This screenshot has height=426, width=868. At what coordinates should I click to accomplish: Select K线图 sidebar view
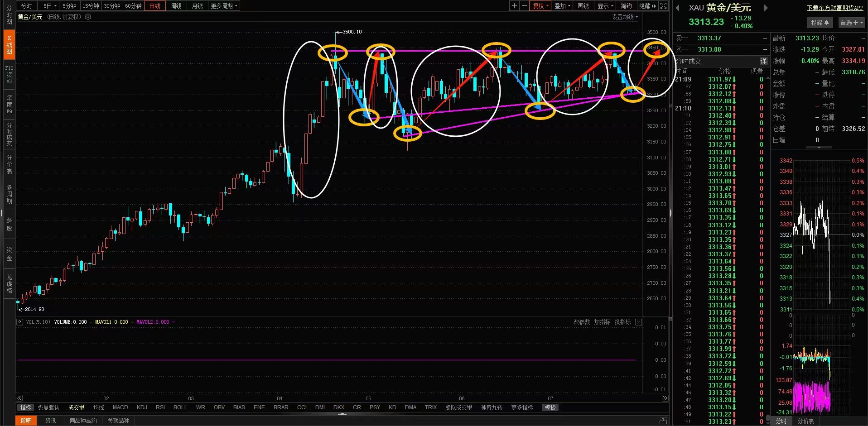tap(9, 45)
